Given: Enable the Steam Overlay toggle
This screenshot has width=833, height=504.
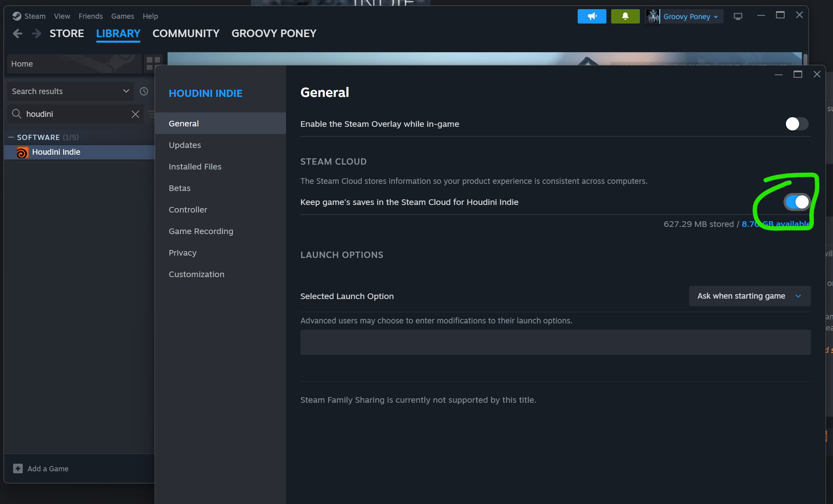Looking at the screenshot, I should (x=797, y=124).
